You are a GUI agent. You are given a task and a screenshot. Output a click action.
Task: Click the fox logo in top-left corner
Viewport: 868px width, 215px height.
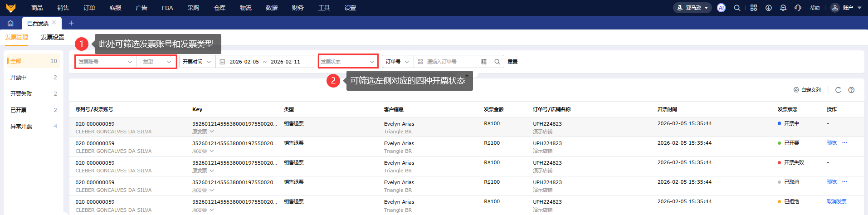pos(11,8)
